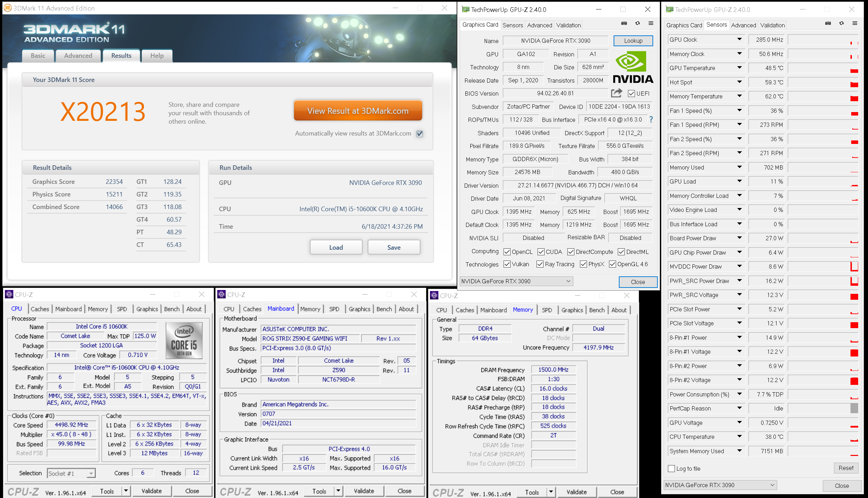The height and width of the screenshot is (498, 868).
Task: Click the Sensors GPU-Z title bar icon
Action: point(669,9)
